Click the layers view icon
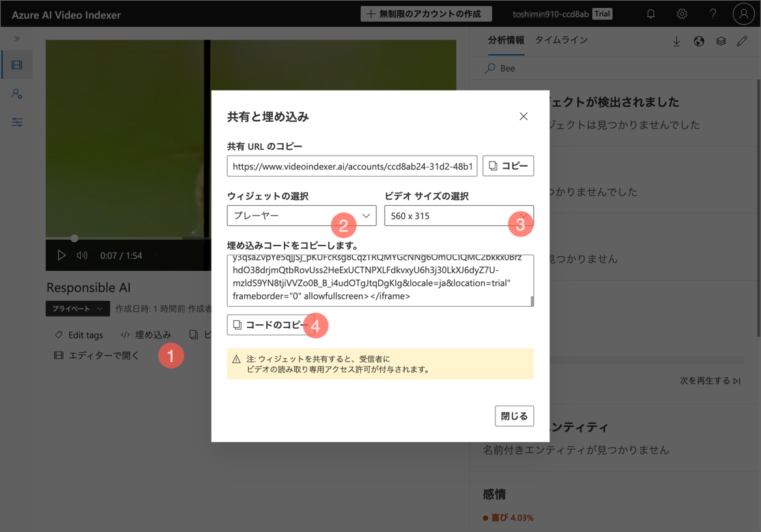Screen dimensions: 761x532 pyautogui.click(x=721, y=41)
